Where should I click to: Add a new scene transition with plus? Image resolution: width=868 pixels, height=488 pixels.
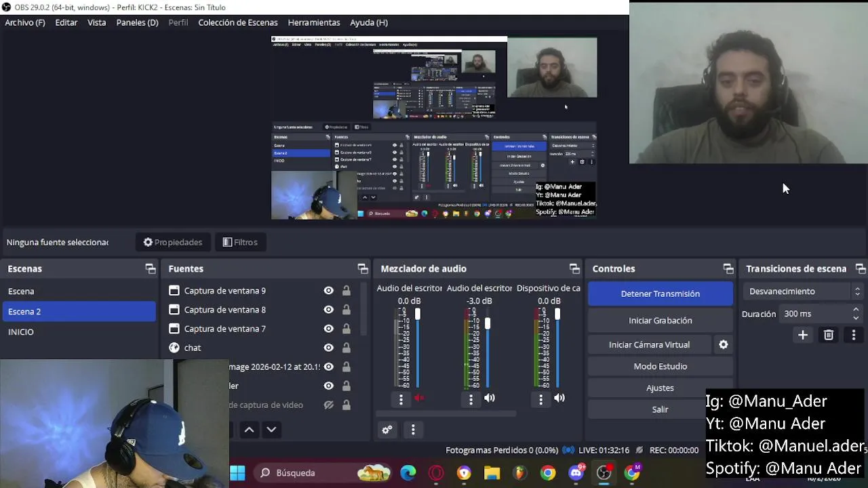click(803, 335)
